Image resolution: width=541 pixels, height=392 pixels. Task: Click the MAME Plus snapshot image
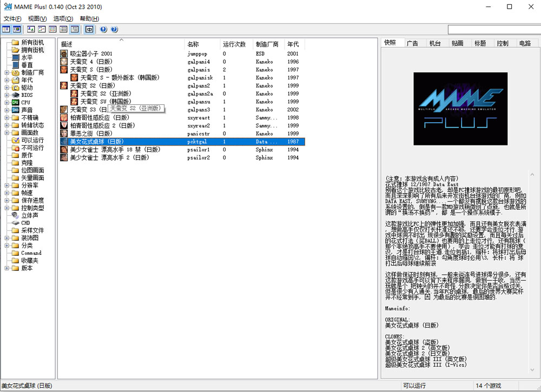coord(460,109)
